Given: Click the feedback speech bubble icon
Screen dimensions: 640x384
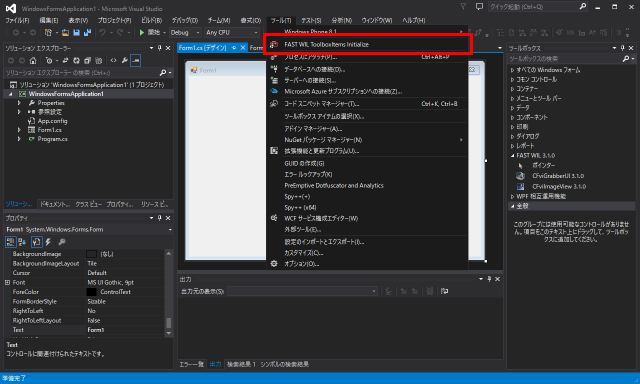Looking at the screenshot, I should [x=479, y=7].
